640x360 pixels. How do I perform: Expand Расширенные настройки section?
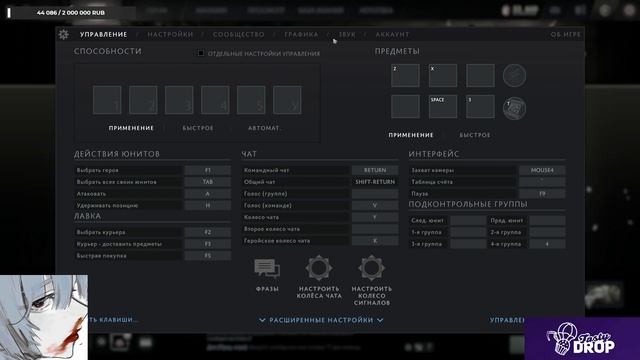321,320
